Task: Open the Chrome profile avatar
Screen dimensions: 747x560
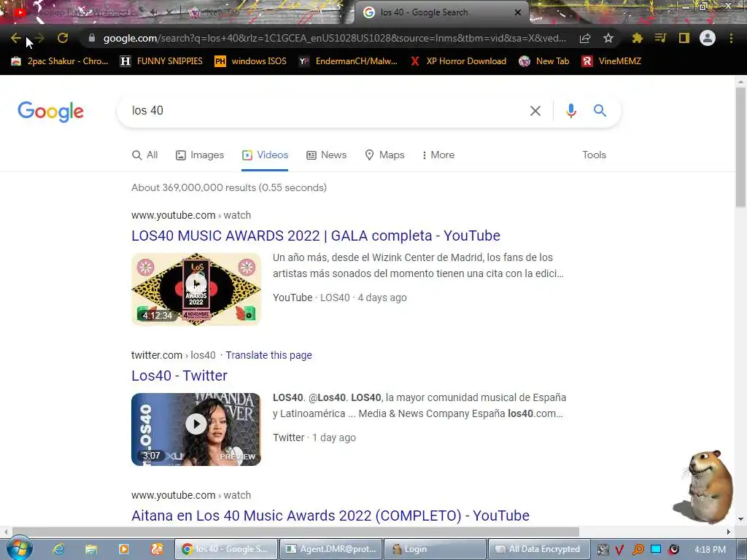Action: coord(708,38)
